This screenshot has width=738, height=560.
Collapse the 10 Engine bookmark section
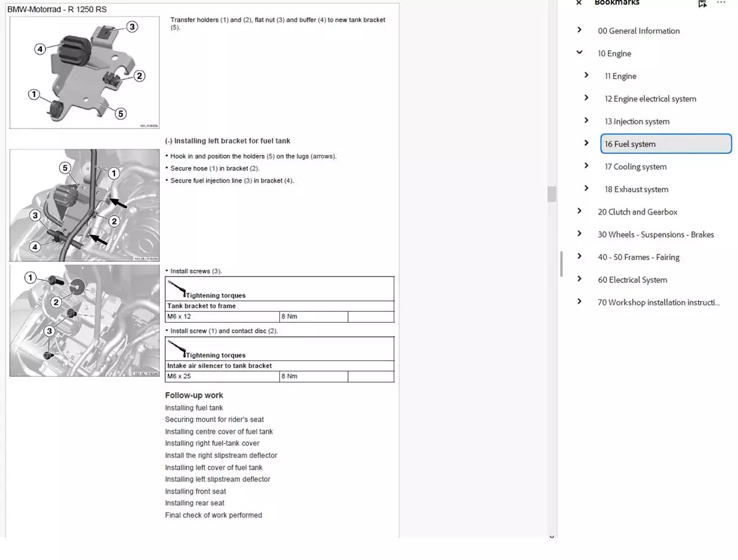(579, 53)
